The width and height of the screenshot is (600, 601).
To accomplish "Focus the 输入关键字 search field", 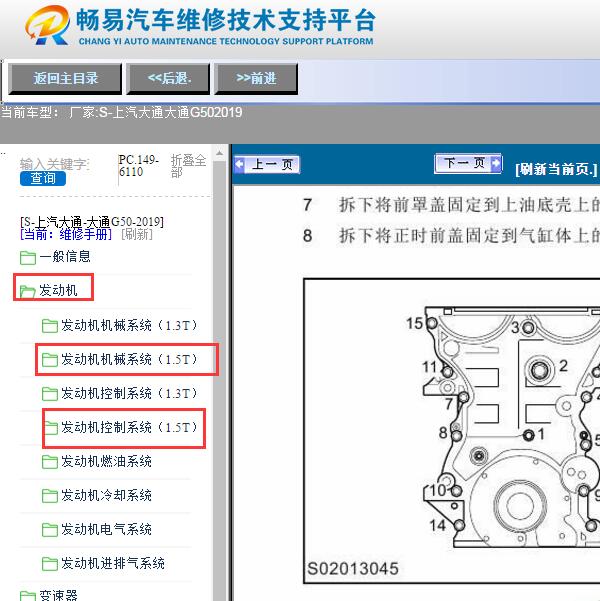I will 54,164.
